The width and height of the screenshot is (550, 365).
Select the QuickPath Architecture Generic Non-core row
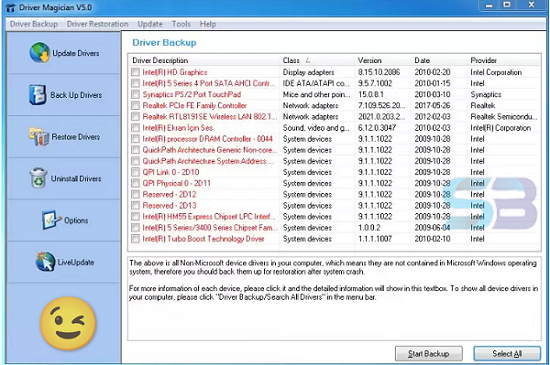(x=334, y=150)
